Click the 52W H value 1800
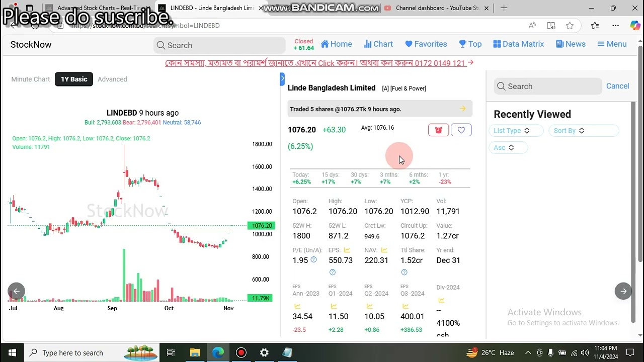Viewport: 644px width, 362px height. click(x=301, y=236)
